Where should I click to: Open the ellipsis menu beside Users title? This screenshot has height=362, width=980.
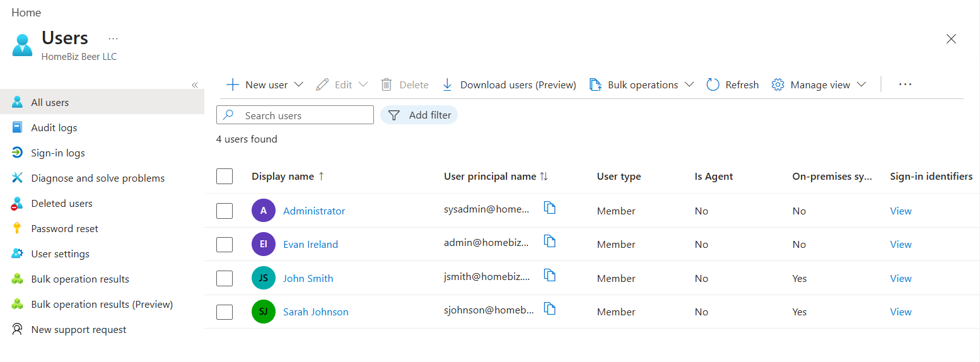coord(113,38)
